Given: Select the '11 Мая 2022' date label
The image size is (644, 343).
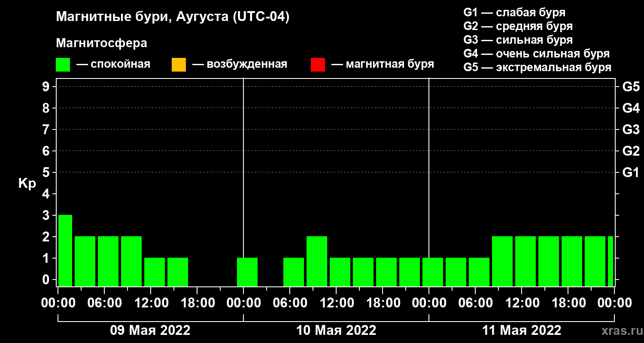Looking at the screenshot, I should (x=522, y=330).
